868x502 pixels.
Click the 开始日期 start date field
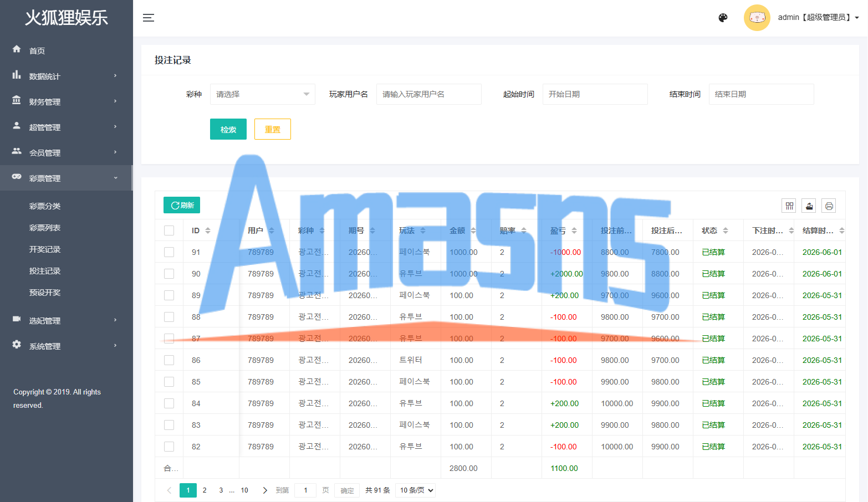tap(595, 94)
